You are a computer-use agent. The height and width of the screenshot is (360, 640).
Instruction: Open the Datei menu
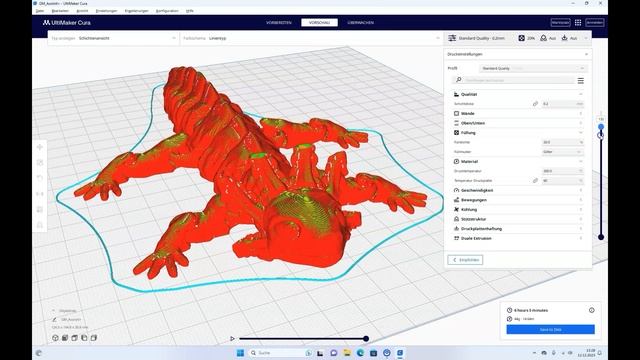pyautogui.click(x=40, y=11)
